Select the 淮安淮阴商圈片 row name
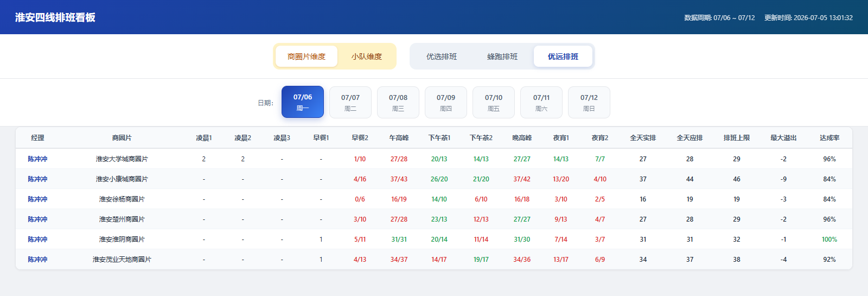Screen dimensions: 868x296 (x=122, y=240)
